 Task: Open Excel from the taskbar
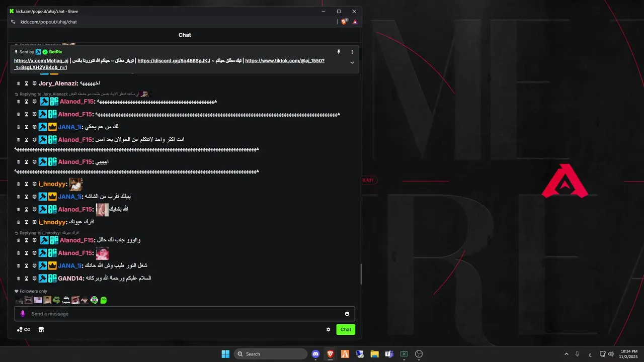[404, 354]
